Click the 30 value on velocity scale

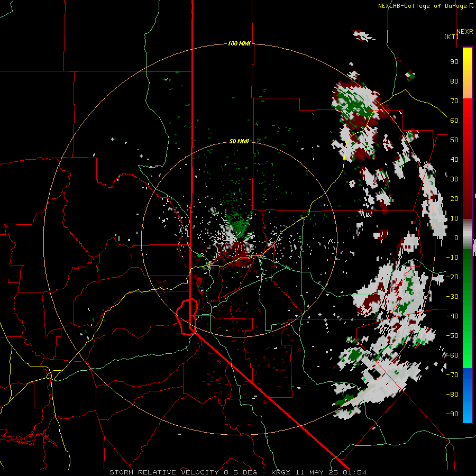point(454,179)
